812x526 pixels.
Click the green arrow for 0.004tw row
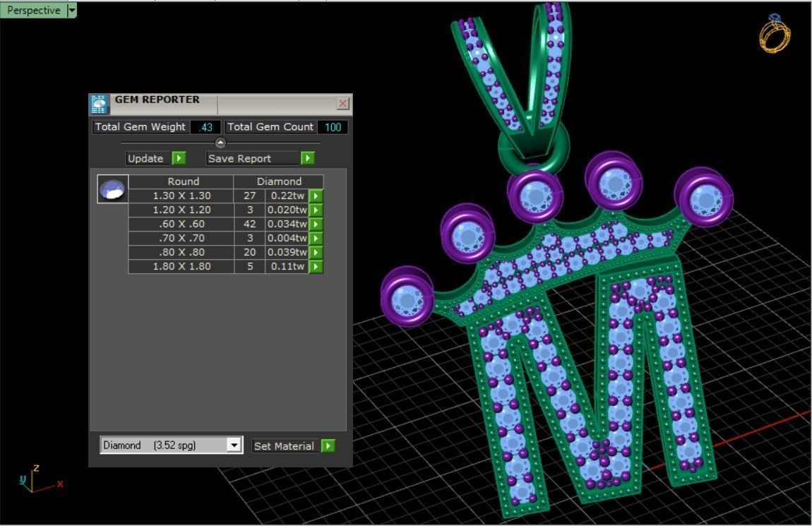click(316, 238)
